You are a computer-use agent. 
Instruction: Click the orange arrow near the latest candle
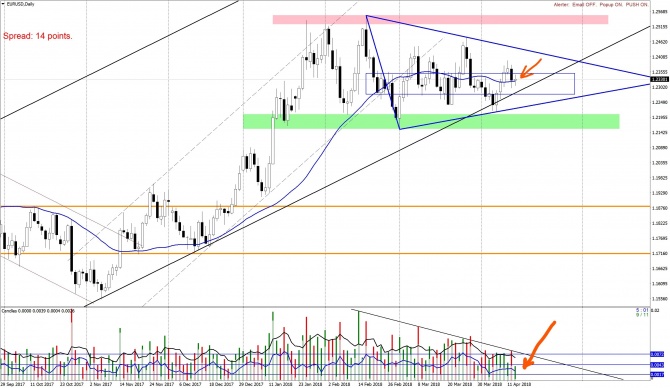[x=530, y=69]
